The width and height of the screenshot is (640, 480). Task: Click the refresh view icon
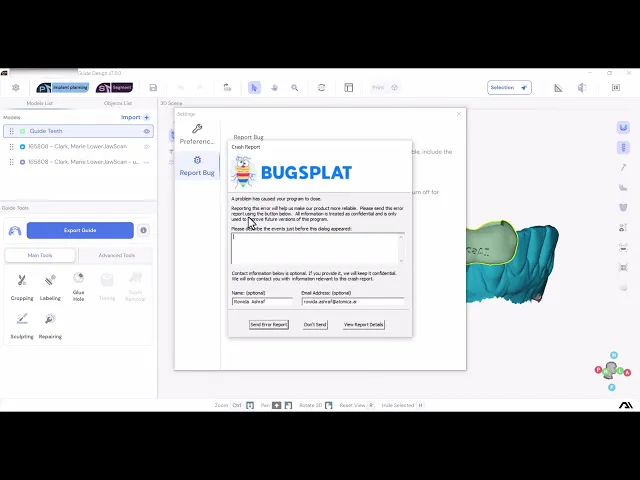[322, 88]
